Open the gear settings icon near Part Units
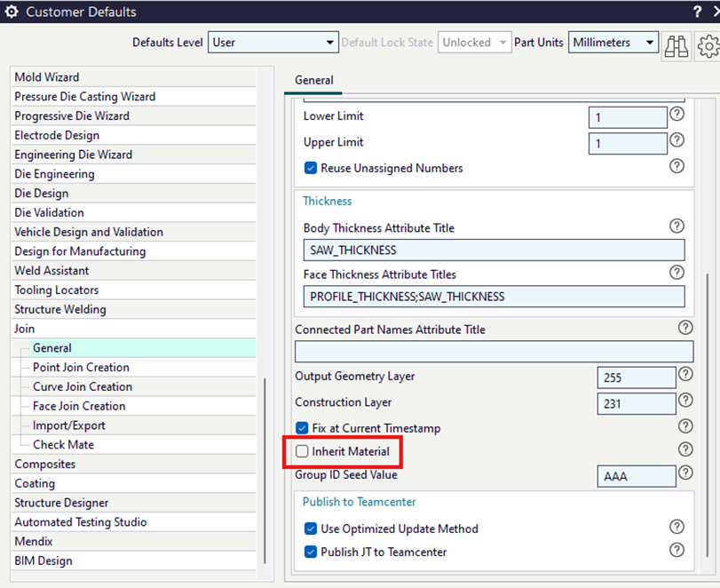The image size is (720, 588). click(708, 46)
